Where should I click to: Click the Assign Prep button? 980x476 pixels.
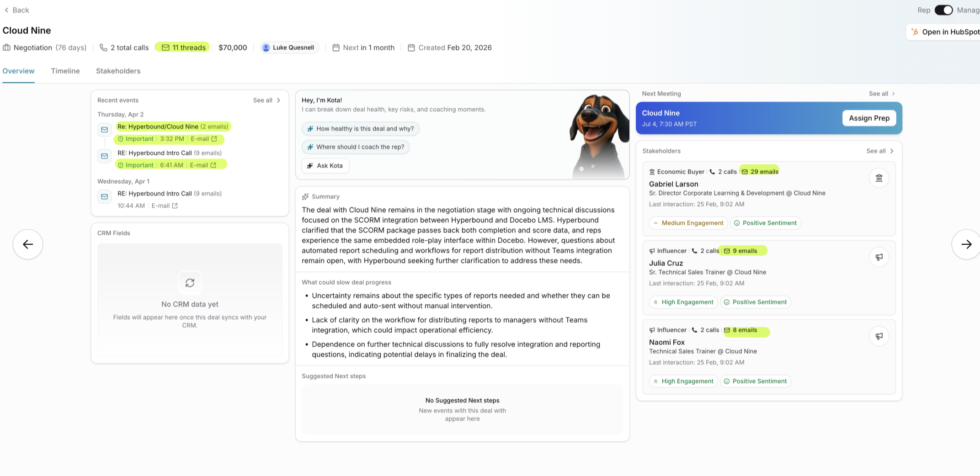pyautogui.click(x=869, y=118)
